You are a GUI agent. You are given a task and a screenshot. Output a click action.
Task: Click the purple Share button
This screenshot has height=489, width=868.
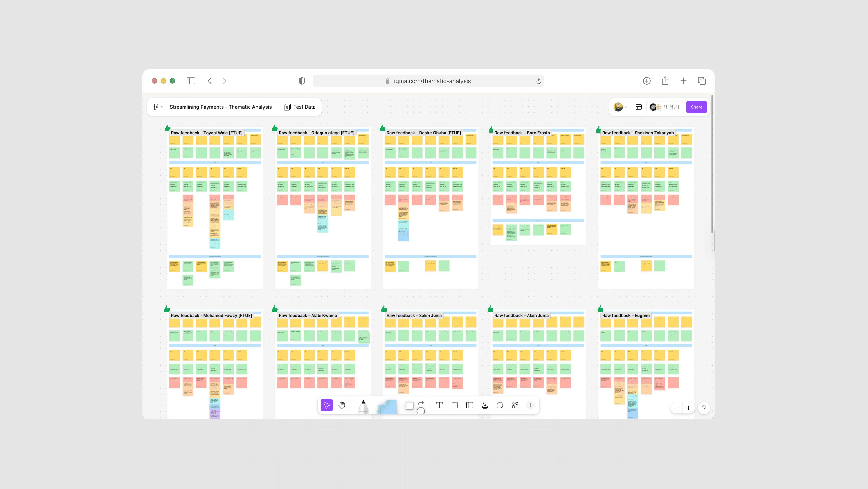[x=696, y=107]
